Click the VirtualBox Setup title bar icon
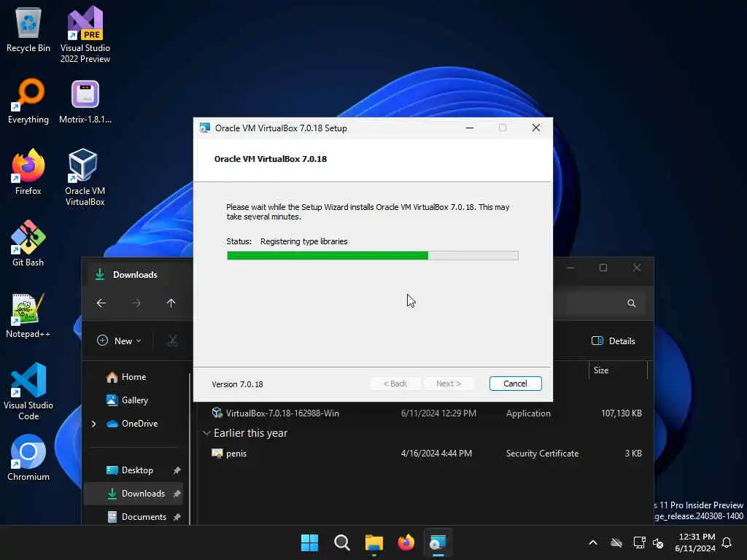747x560 pixels. 205,128
